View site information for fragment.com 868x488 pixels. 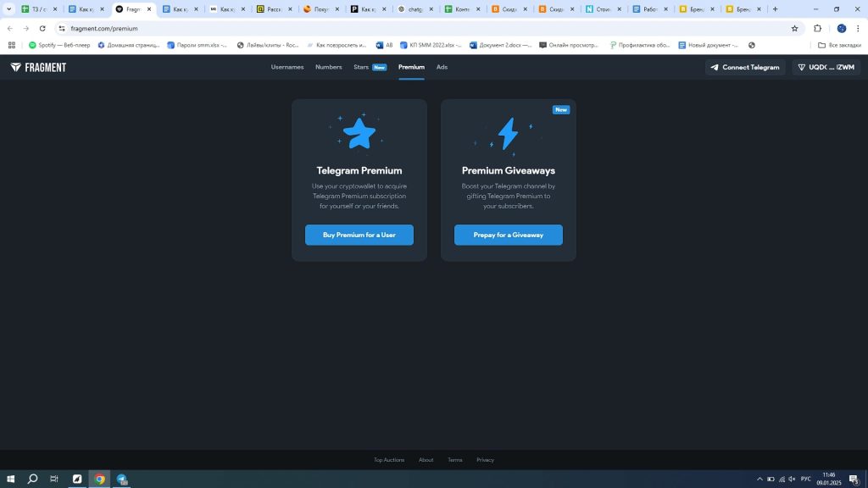coord(61,28)
